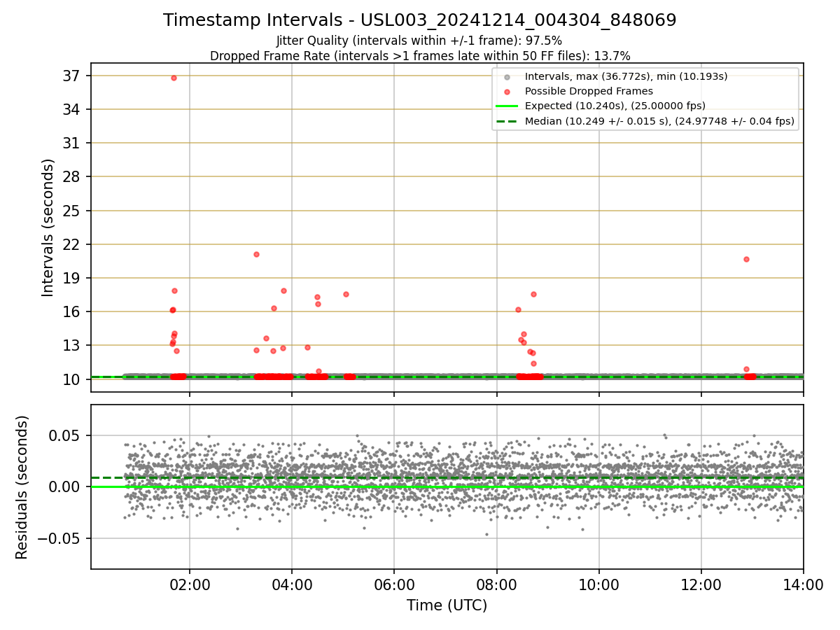Image resolution: width=840 pixels, height=630 pixels.
Task: Click the x-axis tick label '06:00'
Action: (x=394, y=585)
